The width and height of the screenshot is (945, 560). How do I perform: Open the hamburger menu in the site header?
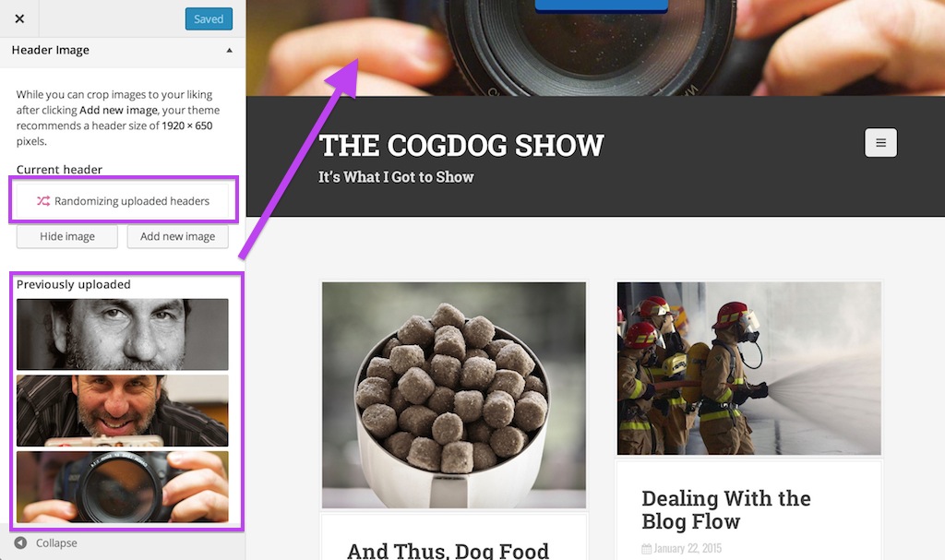[880, 143]
